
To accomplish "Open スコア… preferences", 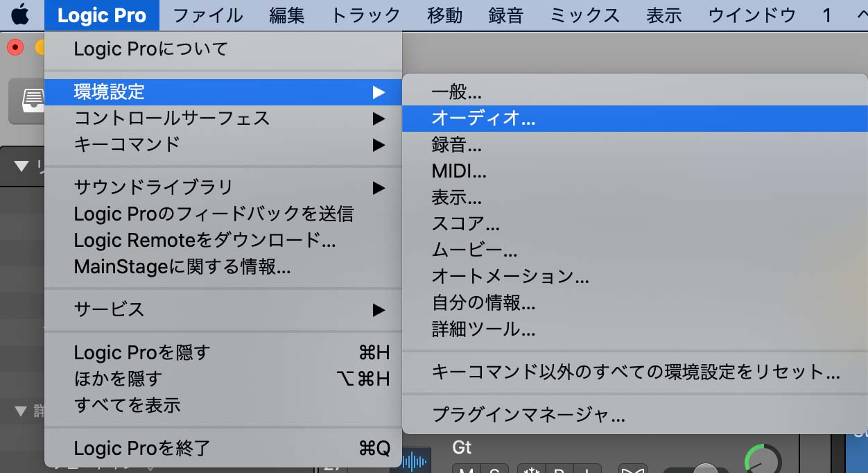I will [634, 223].
